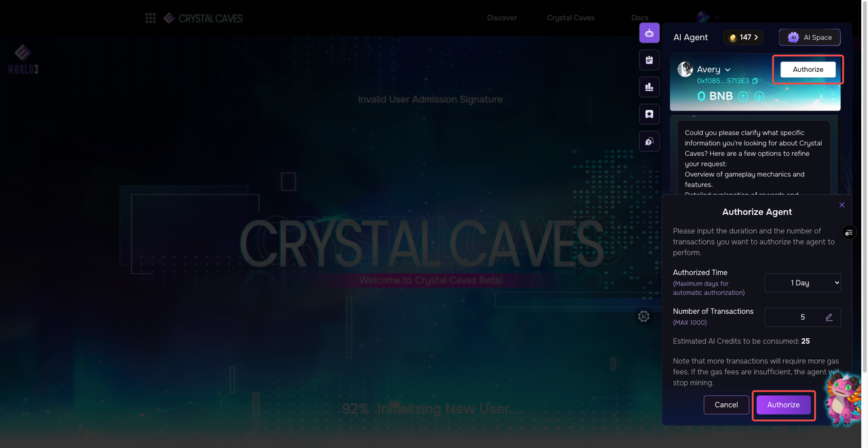Open the help support sidebar icon
The width and height of the screenshot is (868, 448).
coord(649,141)
